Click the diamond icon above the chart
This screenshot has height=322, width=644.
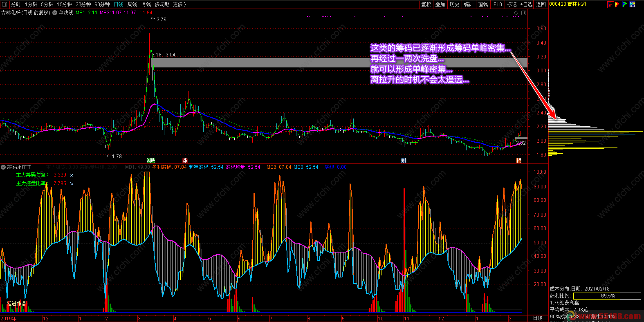click(x=516, y=13)
